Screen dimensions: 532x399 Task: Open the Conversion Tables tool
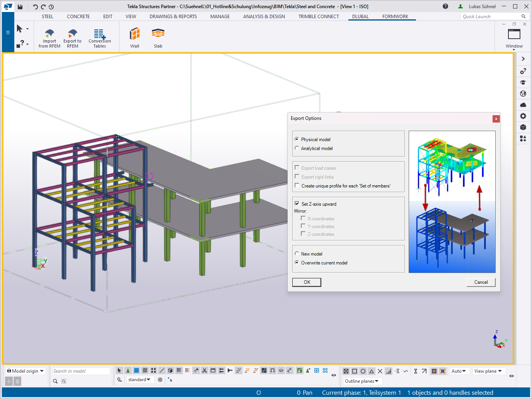(99, 37)
